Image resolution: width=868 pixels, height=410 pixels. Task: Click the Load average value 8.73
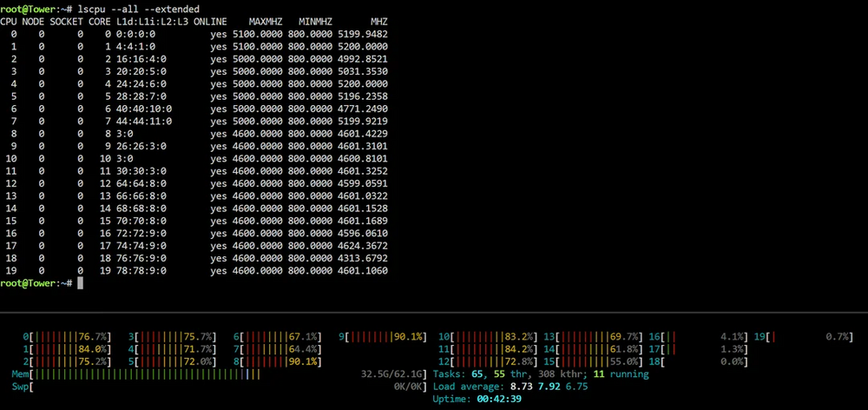521,387
